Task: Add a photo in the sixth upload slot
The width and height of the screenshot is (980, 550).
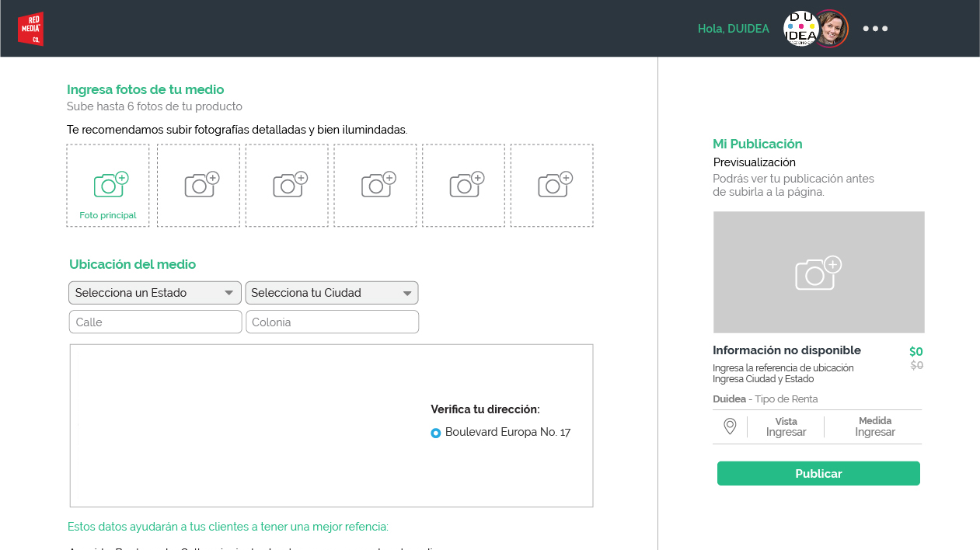Action: point(552,186)
